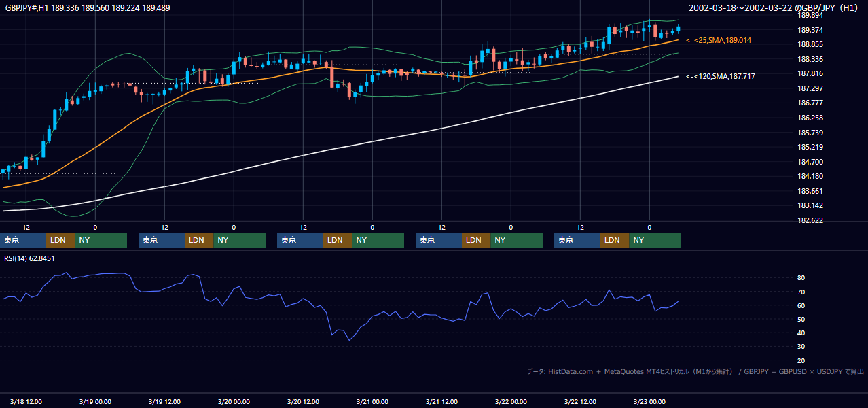
Task: Select the 3/20 00:00 date label
Action: click(234, 401)
